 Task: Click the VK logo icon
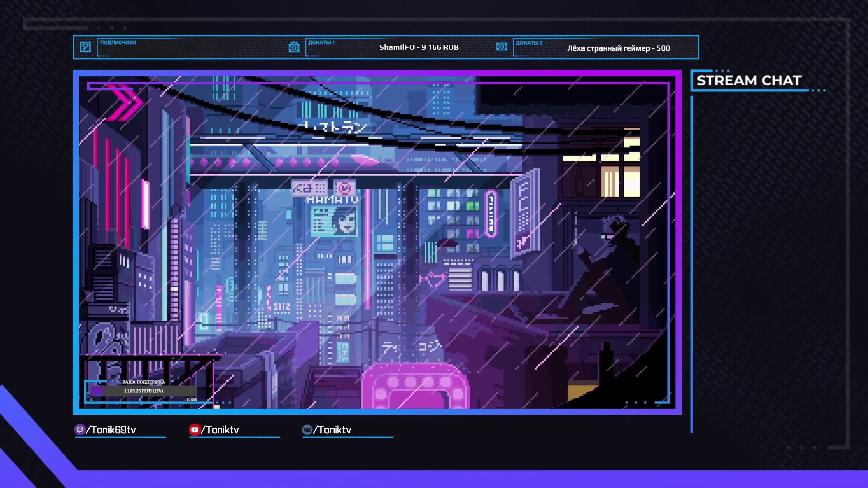point(307,430)
